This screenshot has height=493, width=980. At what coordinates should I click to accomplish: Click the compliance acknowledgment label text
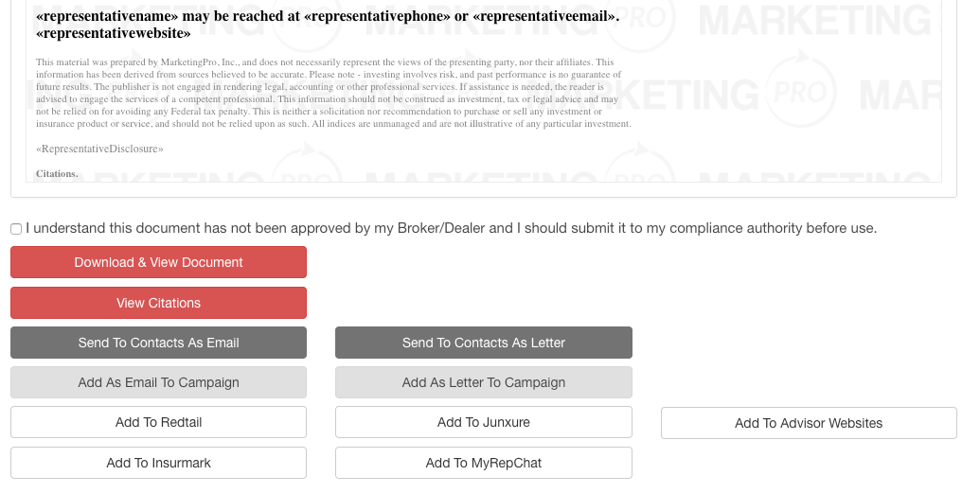pos(451,228)
